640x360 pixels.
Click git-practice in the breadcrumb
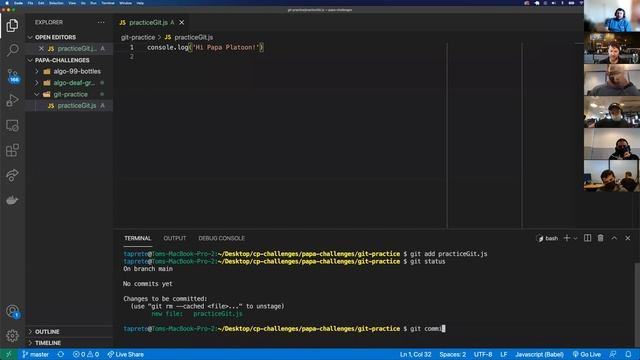click(138, 37)
